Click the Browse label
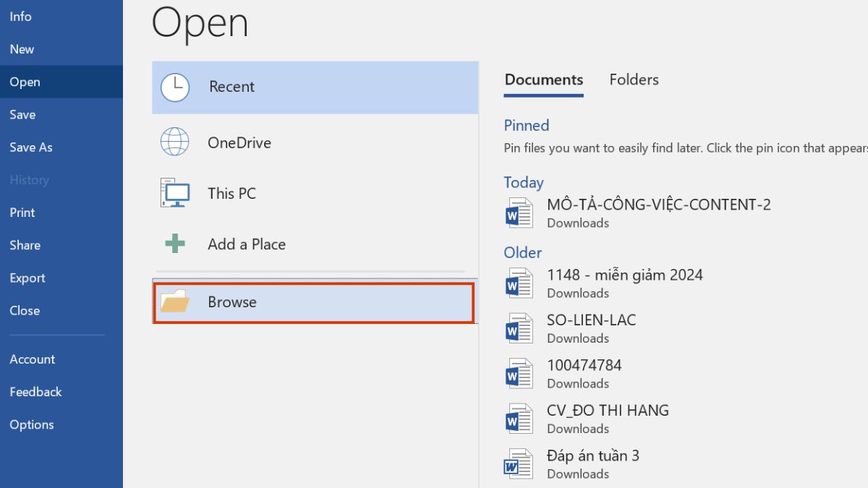The width and height of the screenshot is (868, 488). click(232, 302)
